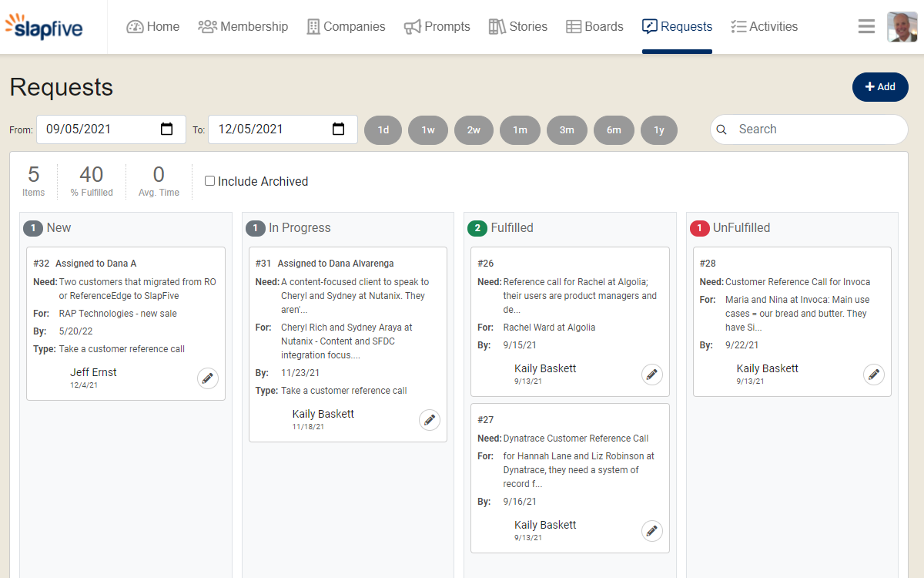Click request number #27

click(x=485, y=420)
